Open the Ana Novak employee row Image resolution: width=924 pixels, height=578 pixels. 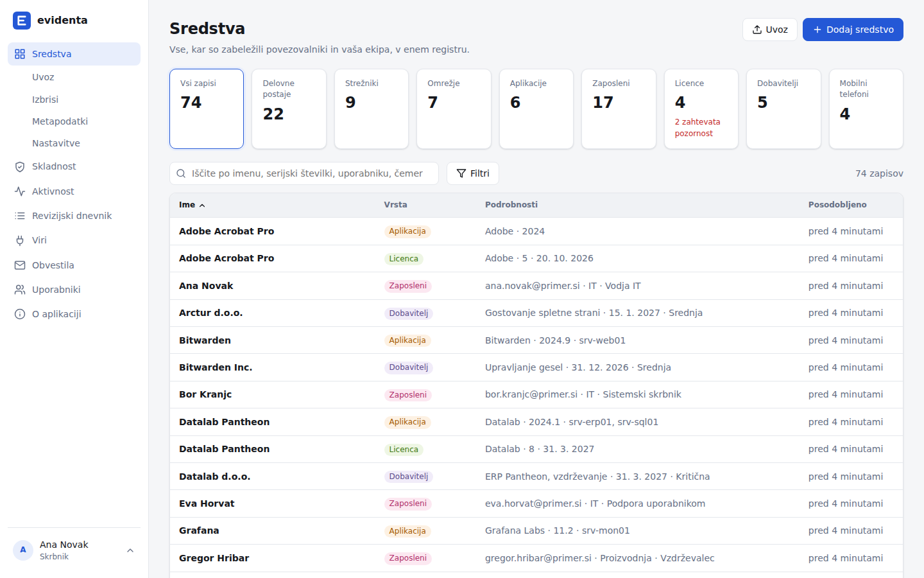click(536, 286)
